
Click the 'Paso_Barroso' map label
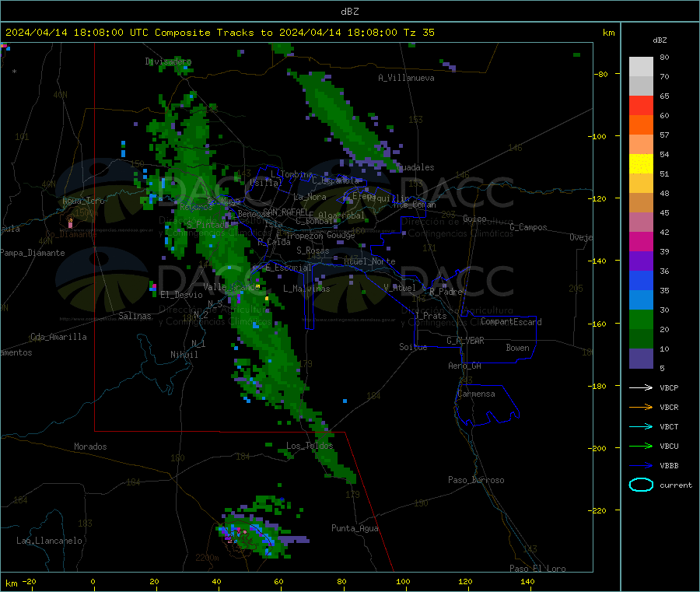point(476,480)
